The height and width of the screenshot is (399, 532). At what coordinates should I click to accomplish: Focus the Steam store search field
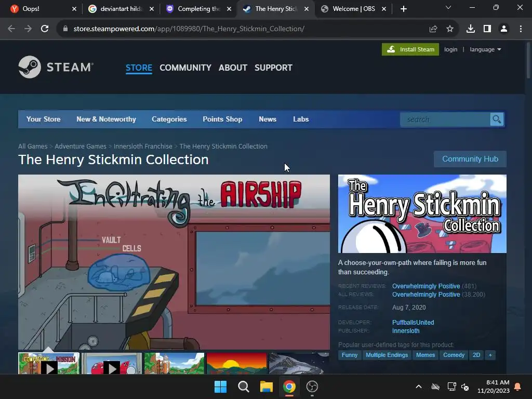click(445, 119)
